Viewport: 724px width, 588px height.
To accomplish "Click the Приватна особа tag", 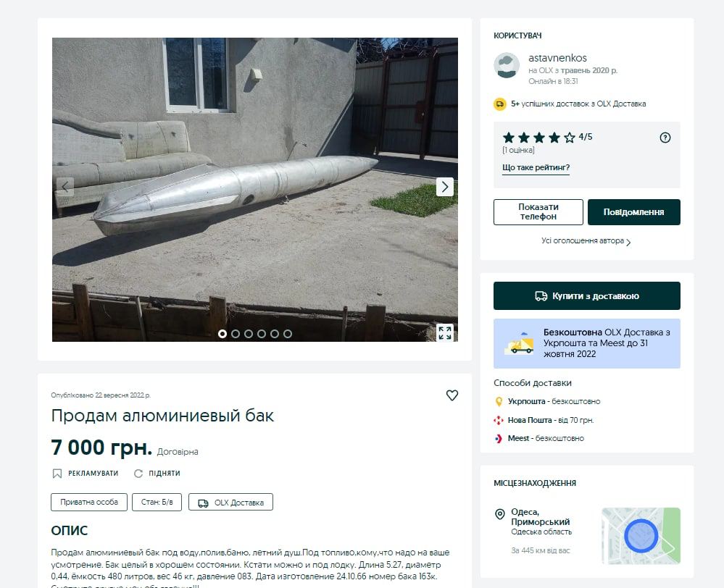I will (89, 503).
